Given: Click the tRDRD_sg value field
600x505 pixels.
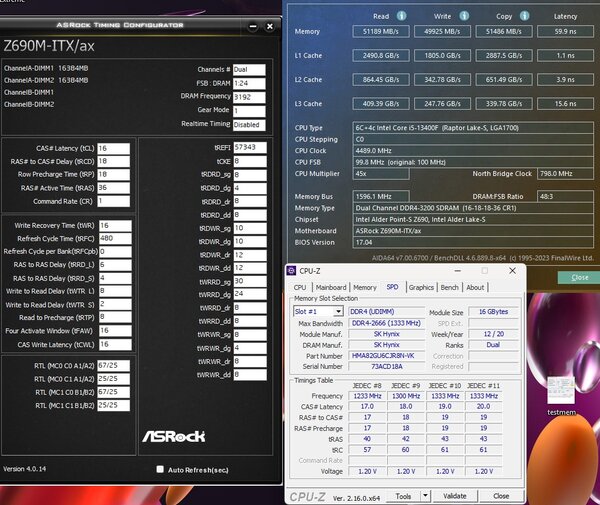Looking at the screenshot, I should pyautogui.click(x=250, y=175).
